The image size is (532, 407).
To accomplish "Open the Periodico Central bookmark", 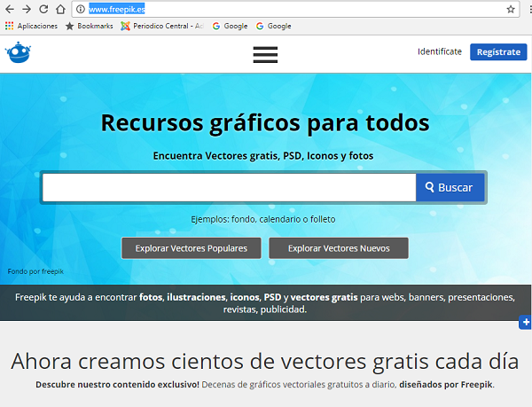I will [162, 26].
